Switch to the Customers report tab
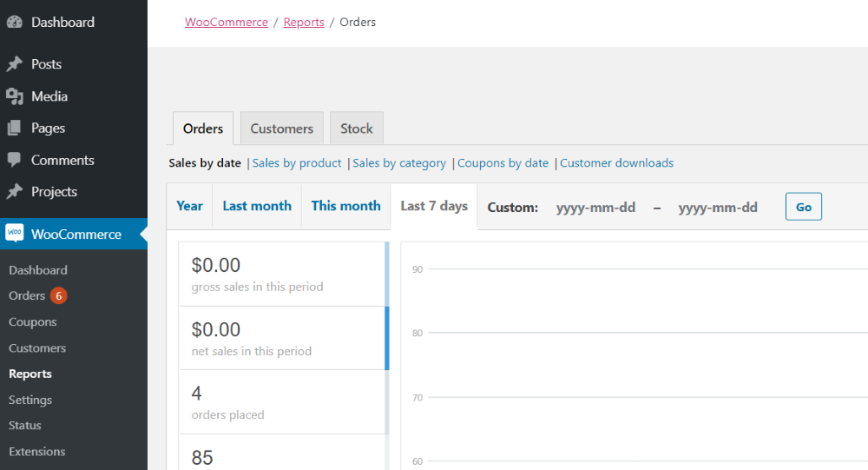Viewport: 868px width, 470px height. (282, 129)
